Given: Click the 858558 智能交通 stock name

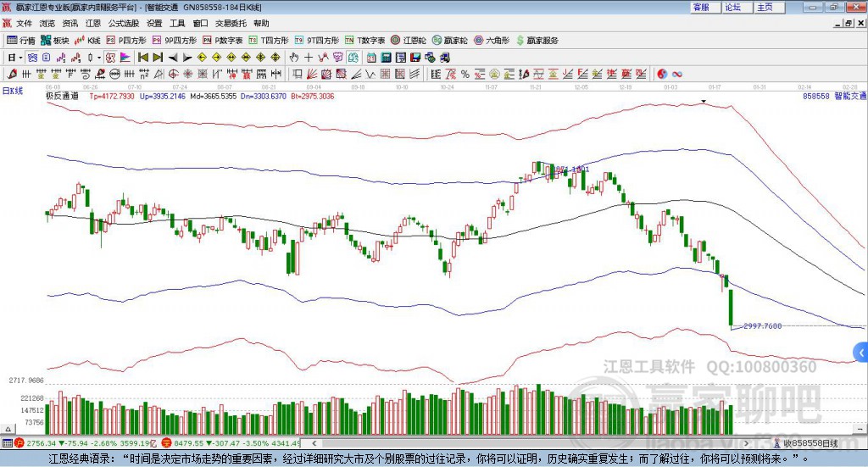Looking at the screenshot, I should pyautogui.click(x=835, y=97).
